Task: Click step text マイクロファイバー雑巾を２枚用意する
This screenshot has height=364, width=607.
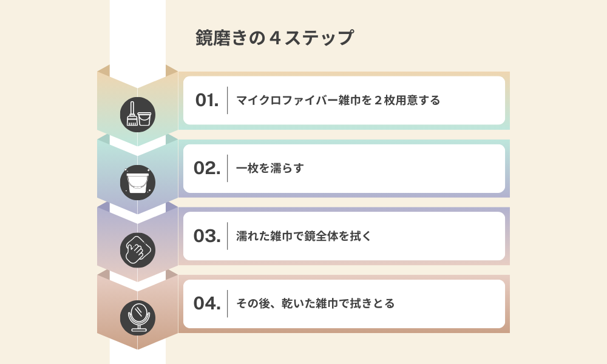Action: pyautogui.click(x=338, y=101)
